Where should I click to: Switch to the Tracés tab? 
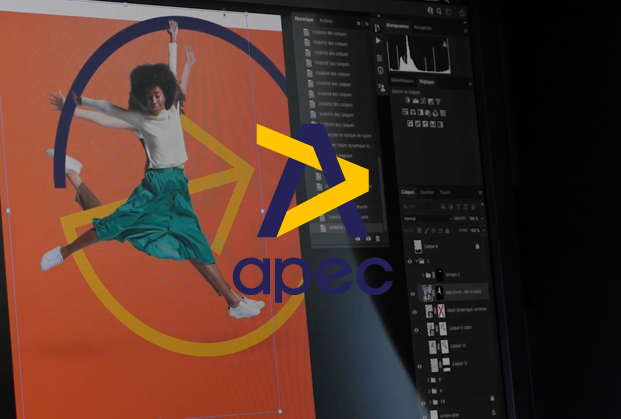pos(445,192)
